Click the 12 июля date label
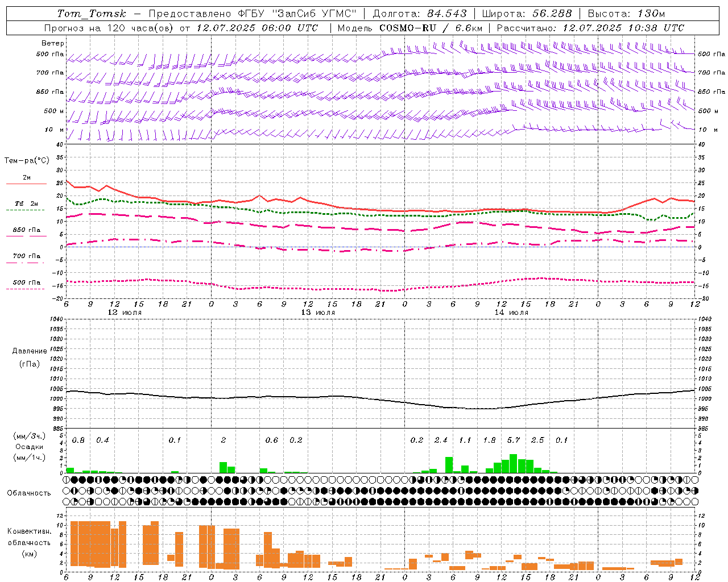Image resolution: width=728 pixels, height=582 pixels. coord(125,313)
